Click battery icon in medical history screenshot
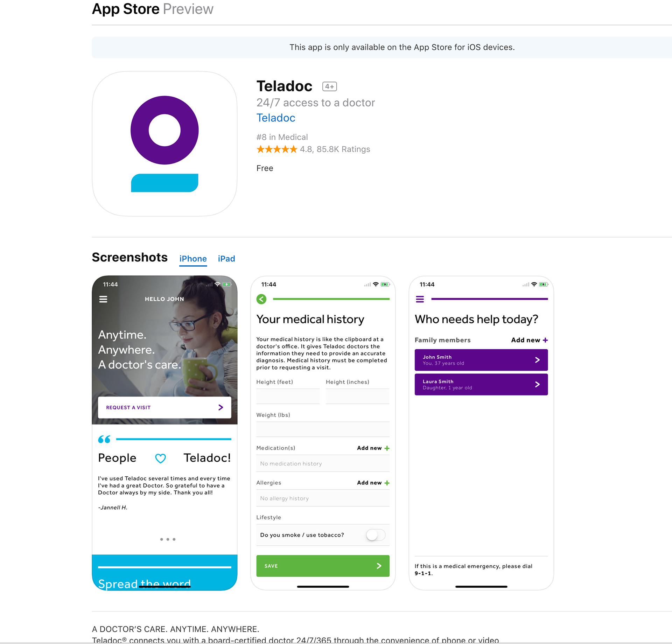 385,285
